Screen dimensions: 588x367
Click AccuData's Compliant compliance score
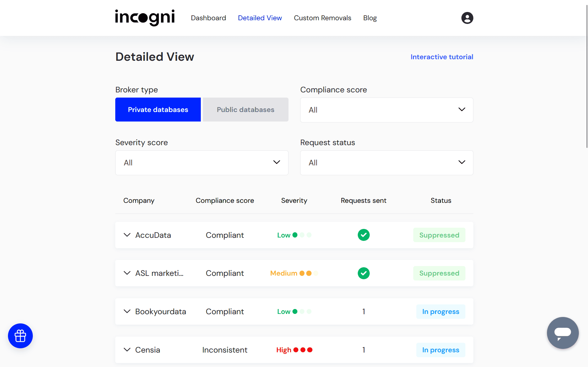point(225,235)
